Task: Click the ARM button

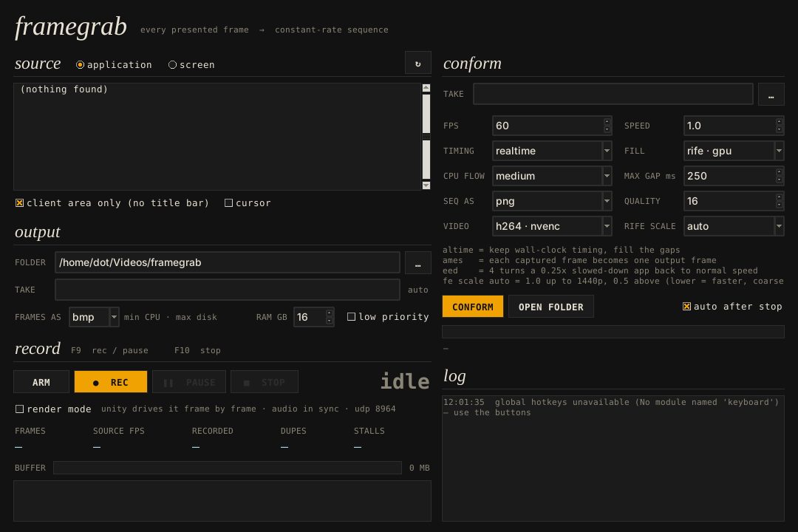Action: pyautogui.click(x=41, y=382)
